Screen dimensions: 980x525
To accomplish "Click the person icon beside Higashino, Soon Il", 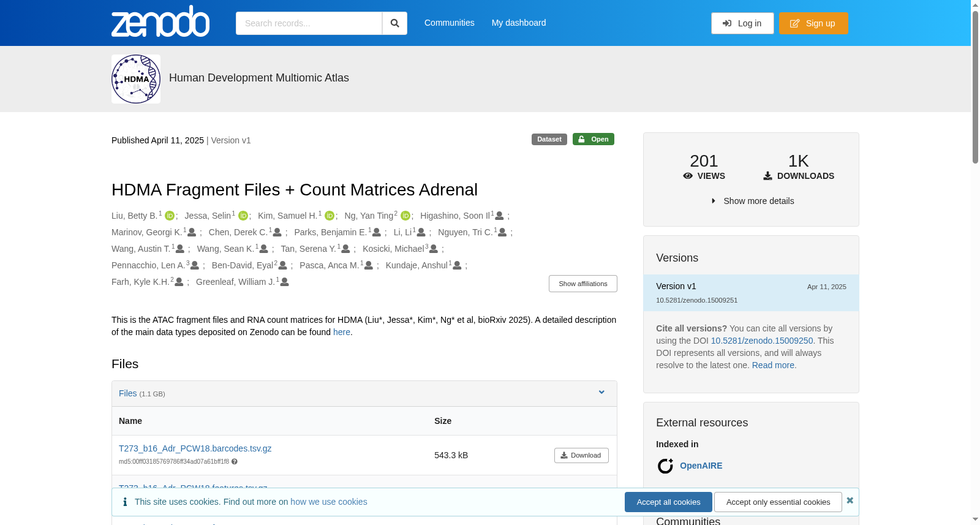I will tap(500, 216).
